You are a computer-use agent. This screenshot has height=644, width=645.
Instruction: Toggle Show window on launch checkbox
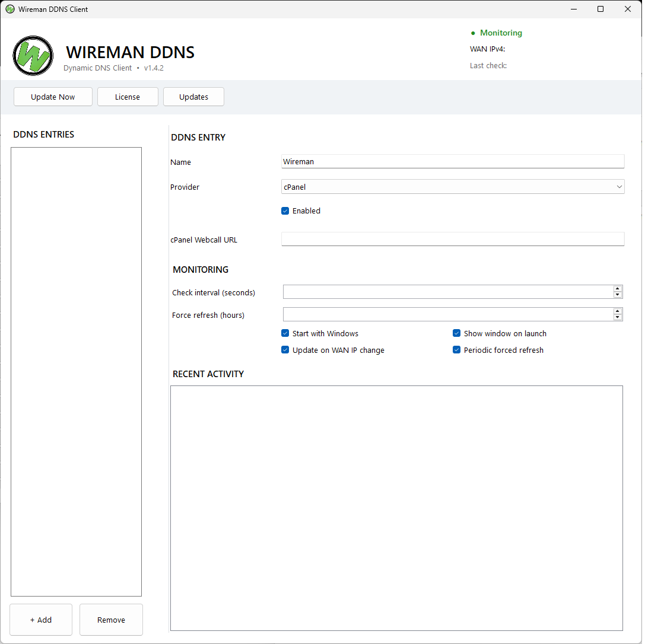456,333
